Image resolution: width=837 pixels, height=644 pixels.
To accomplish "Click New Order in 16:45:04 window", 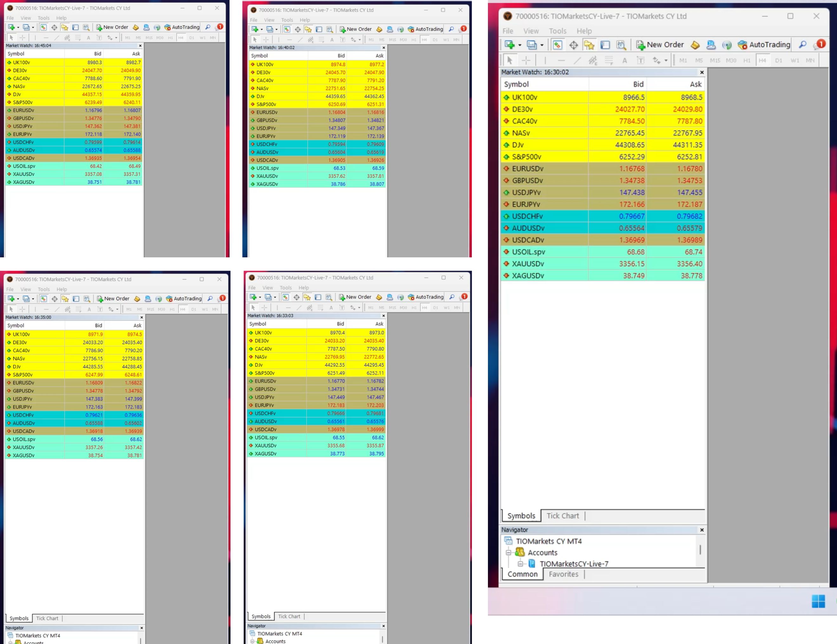I will tap(112, 27).
